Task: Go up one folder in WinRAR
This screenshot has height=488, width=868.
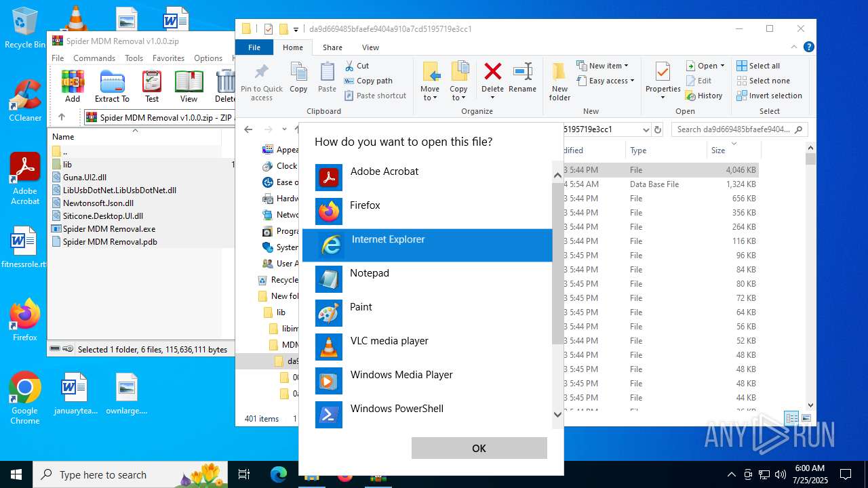Action: coord(62,117)
